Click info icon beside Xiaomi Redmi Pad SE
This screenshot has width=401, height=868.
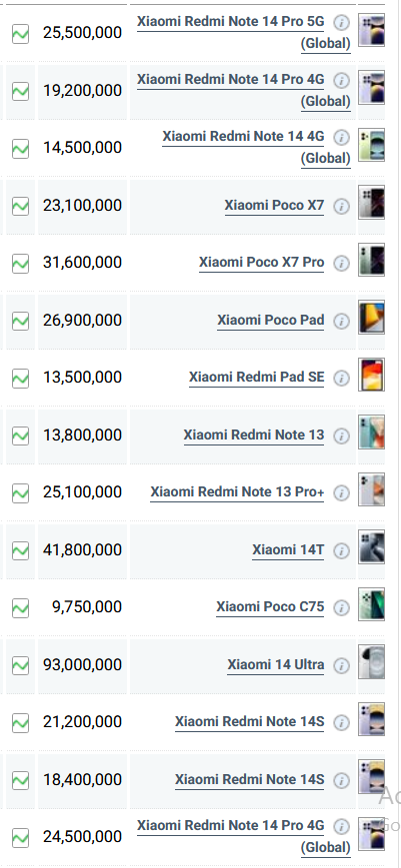pyautogui.click(x=342, y=379)
